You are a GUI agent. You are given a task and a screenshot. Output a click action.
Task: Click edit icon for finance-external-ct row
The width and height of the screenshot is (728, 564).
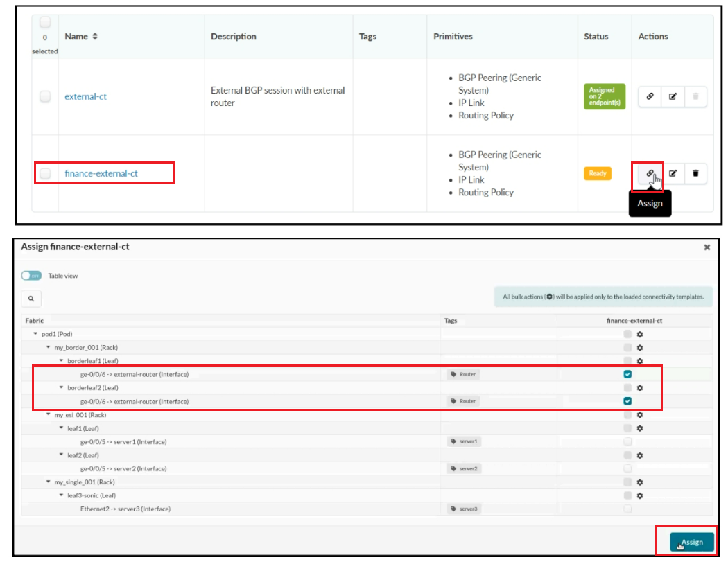673,174
